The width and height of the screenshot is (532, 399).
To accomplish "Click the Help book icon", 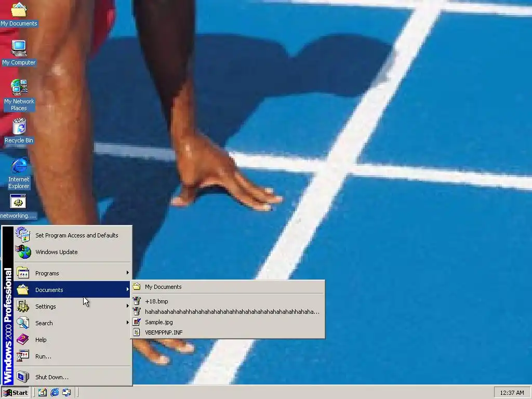I will 23,339.
